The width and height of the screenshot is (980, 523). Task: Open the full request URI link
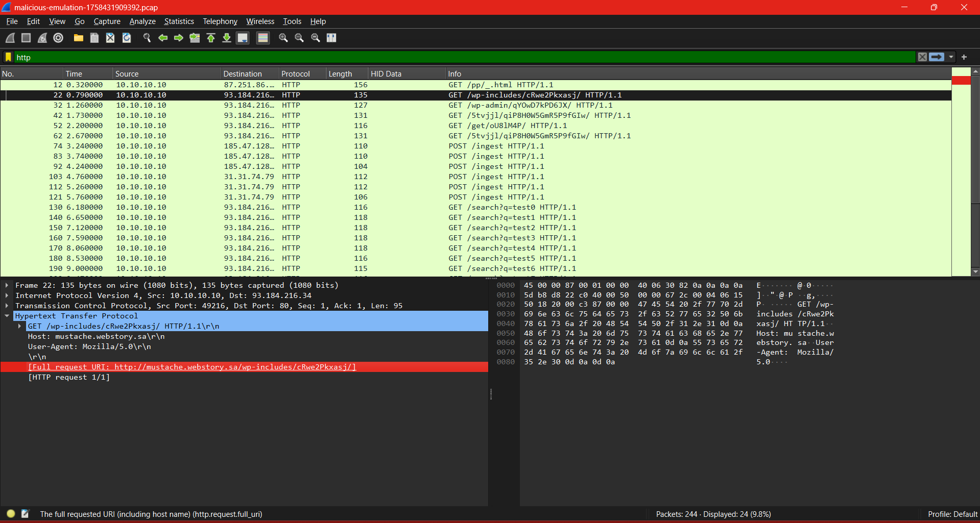pos(192,367)
